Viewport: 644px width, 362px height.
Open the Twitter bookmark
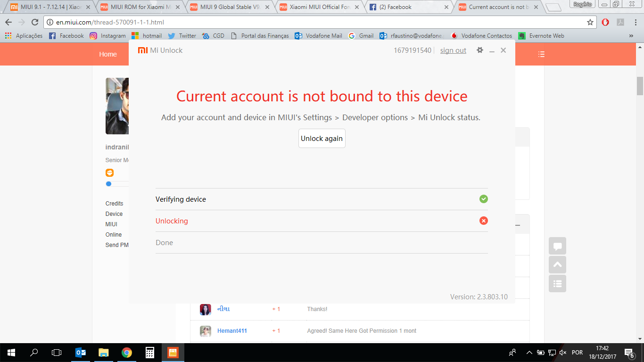click(182, 36)
